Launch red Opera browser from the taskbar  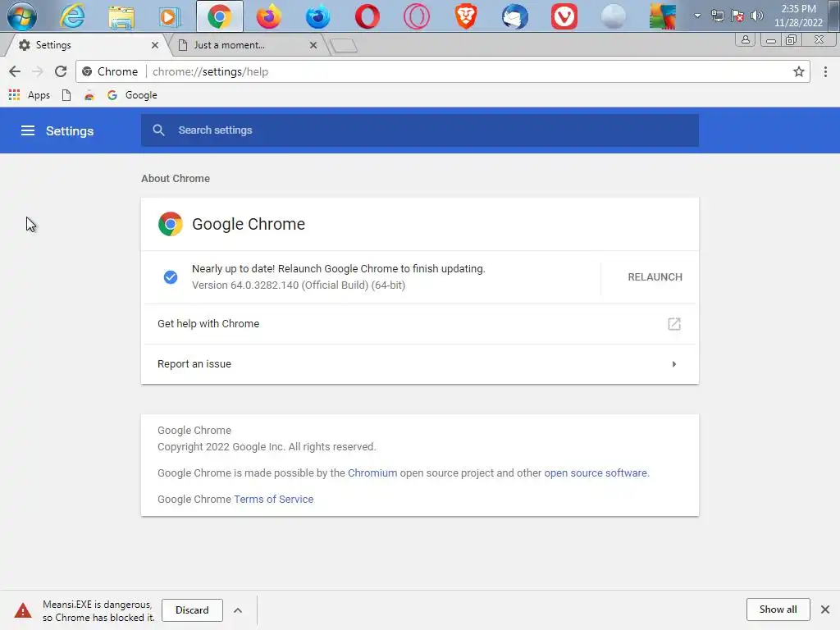pos(367,16)
